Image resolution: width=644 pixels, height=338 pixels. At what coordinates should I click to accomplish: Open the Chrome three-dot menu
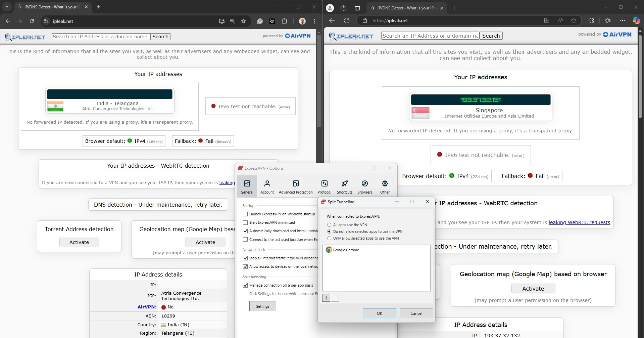click(x=314, y=21)
